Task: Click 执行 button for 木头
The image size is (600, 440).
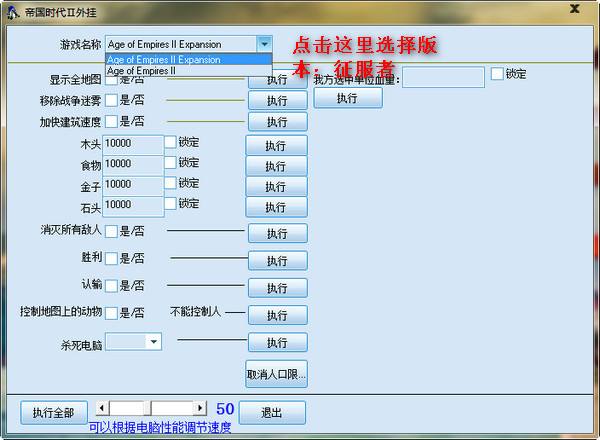Action: tap(276, 145)
